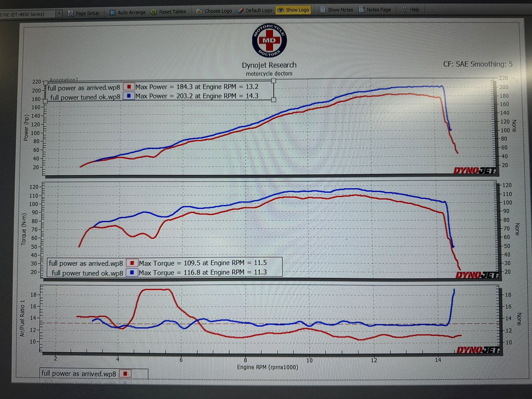Click the Dynojet Research graph title
This screenshot has width=532, height=399.
pos(269,65)
